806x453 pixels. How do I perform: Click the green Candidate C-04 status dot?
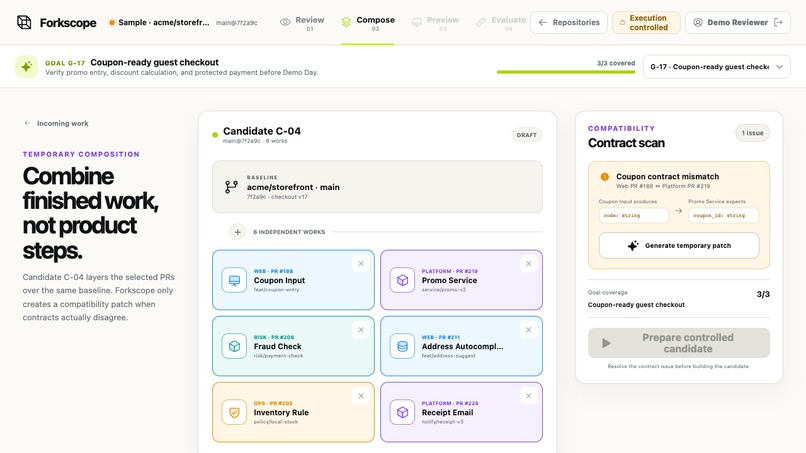click(215, 135)
